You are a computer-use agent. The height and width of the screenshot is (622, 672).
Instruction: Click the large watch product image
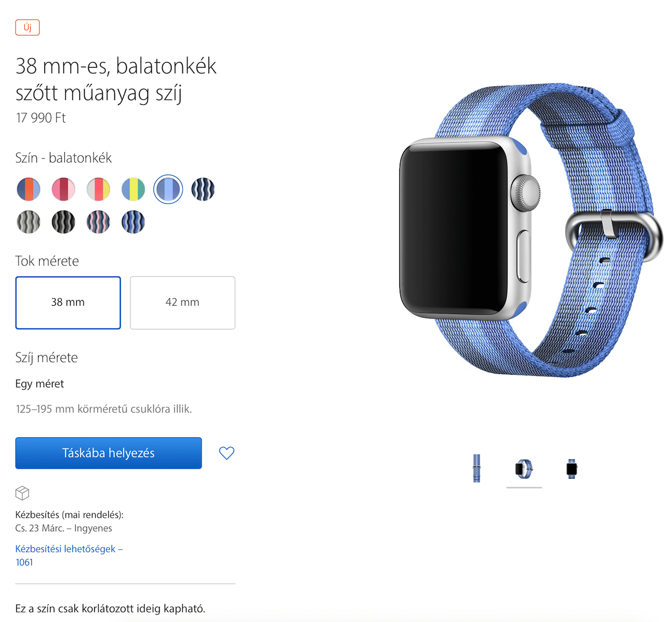pyautogui.click(x=530, y=231)
